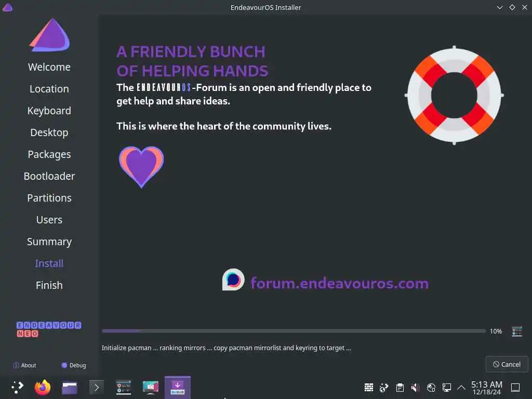
Task: Open the clipboard tray icon
Action: coord(400,387)
